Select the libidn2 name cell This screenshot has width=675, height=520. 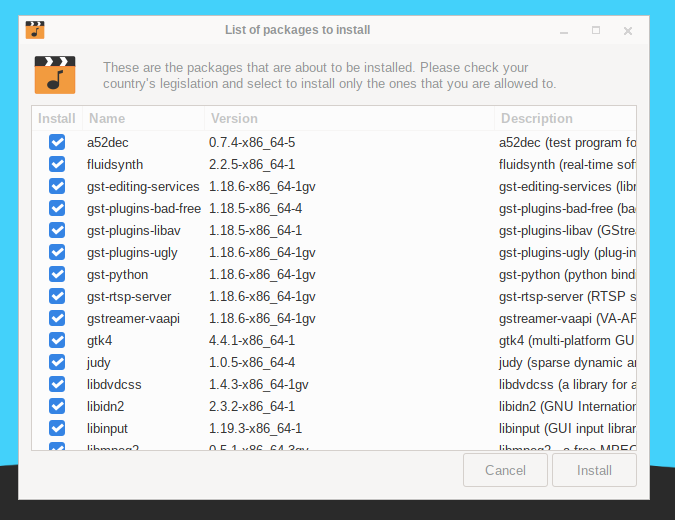coord(105,406)
